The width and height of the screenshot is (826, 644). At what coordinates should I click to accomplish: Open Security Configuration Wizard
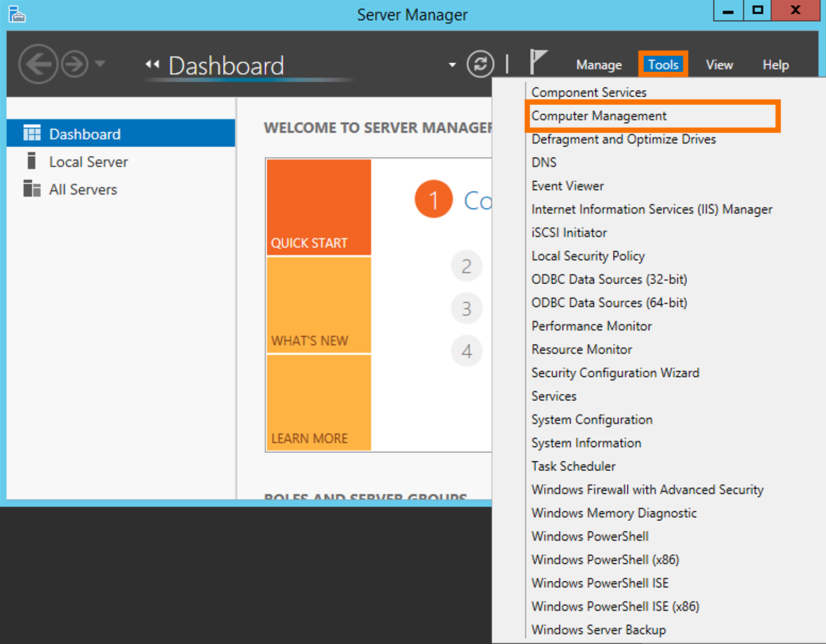tap(615, 373)
